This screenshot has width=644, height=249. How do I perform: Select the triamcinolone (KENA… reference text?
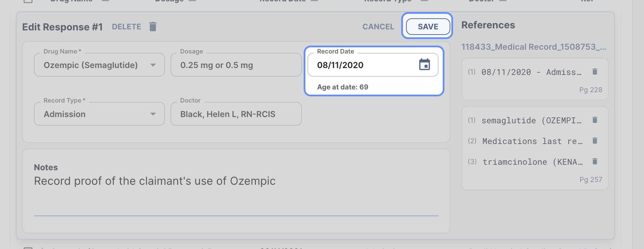533,162
